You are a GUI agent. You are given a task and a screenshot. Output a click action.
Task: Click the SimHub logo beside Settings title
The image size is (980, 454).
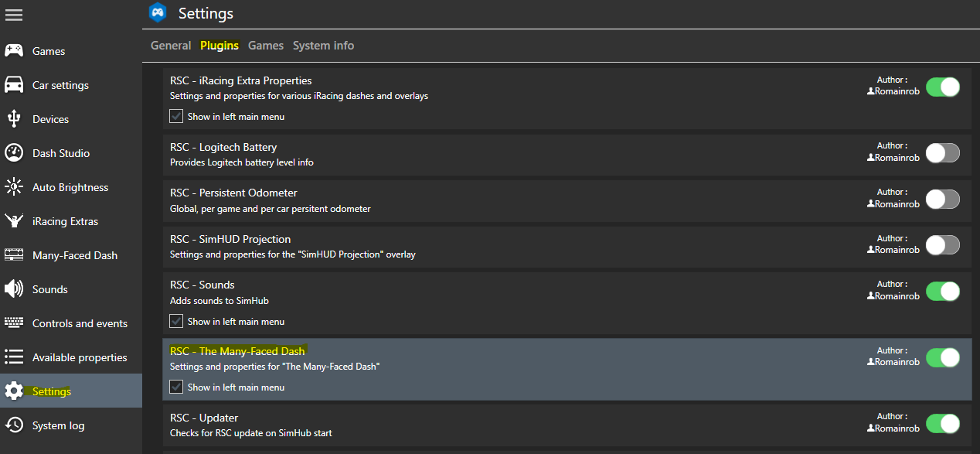tap(158, 12)
